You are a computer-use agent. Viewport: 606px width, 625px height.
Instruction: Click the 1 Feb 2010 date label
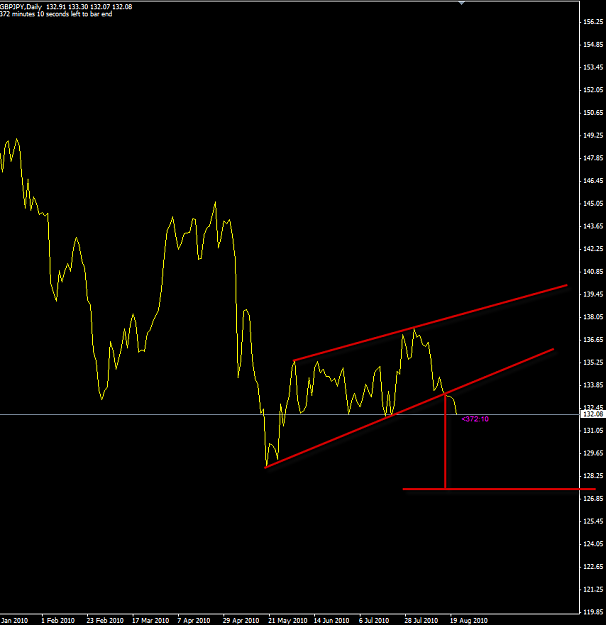point(58,620)
